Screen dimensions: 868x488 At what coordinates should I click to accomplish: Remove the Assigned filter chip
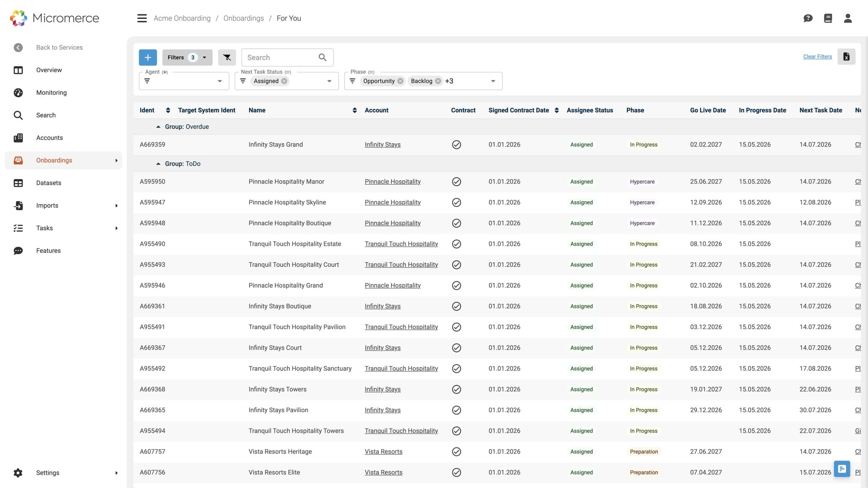[x=284, y=81]
